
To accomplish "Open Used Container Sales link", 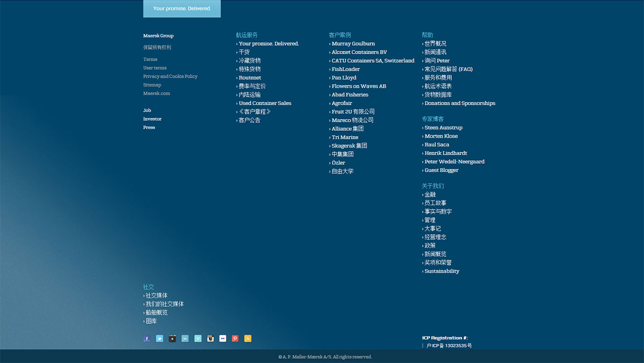I will coord(264,103).
